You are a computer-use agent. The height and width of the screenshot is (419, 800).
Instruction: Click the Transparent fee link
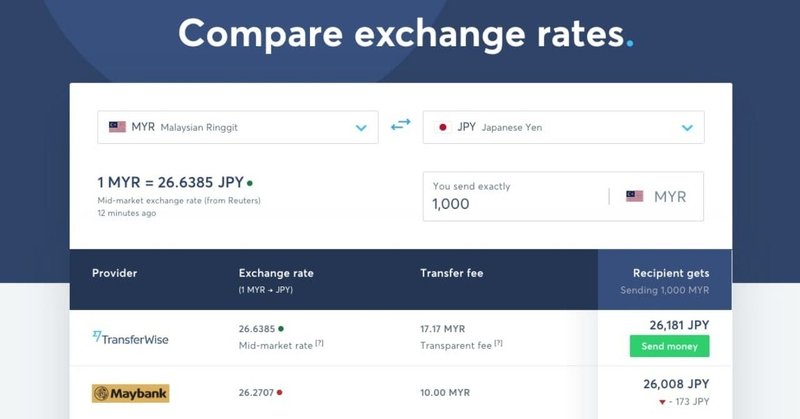tap(456, 346)
